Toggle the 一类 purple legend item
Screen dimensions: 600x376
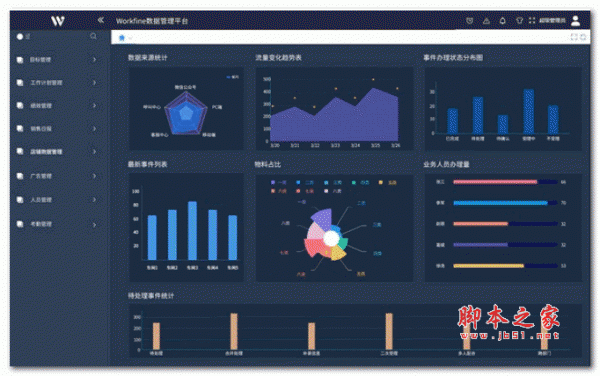[279, 183]
